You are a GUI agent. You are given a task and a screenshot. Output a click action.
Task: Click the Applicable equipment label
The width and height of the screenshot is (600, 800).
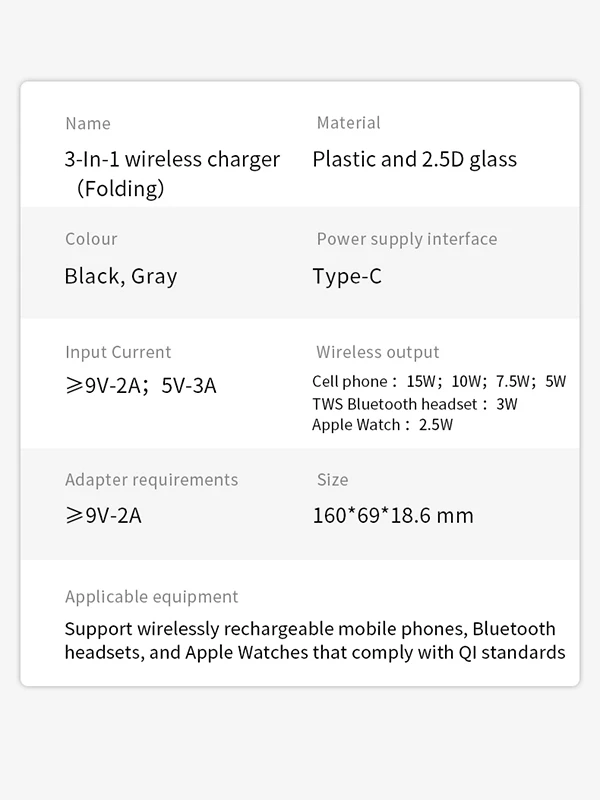(151, 597)
